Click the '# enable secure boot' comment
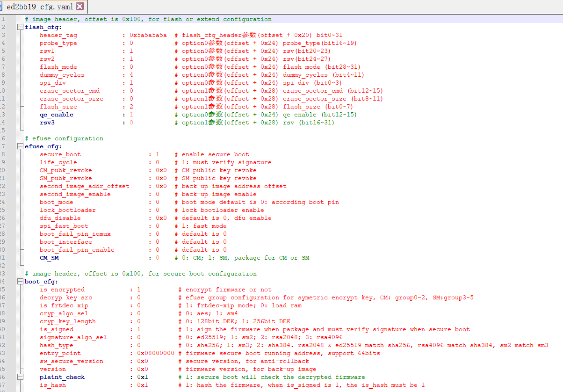Viewport: 563px width, 392px height. [x=212, y=154]
